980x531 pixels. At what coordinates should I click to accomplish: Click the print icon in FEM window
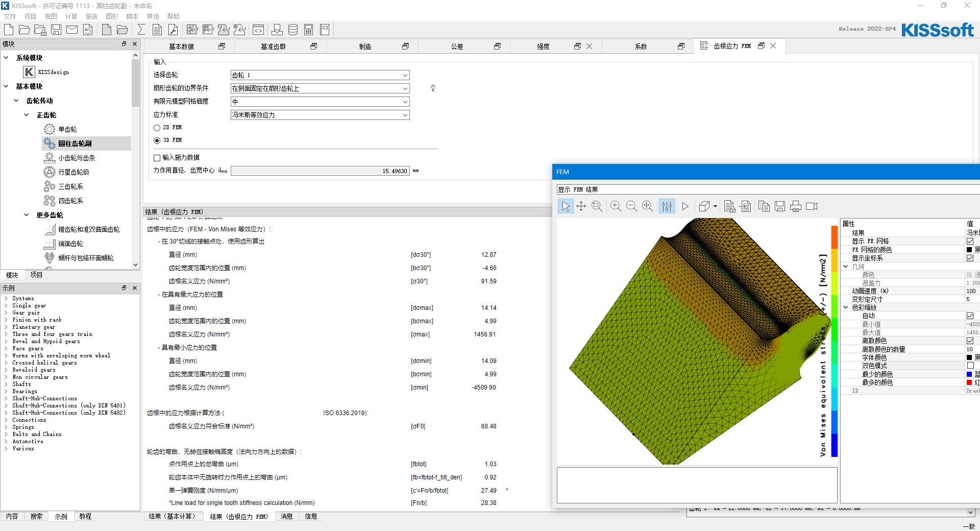[x=796, y=206]
